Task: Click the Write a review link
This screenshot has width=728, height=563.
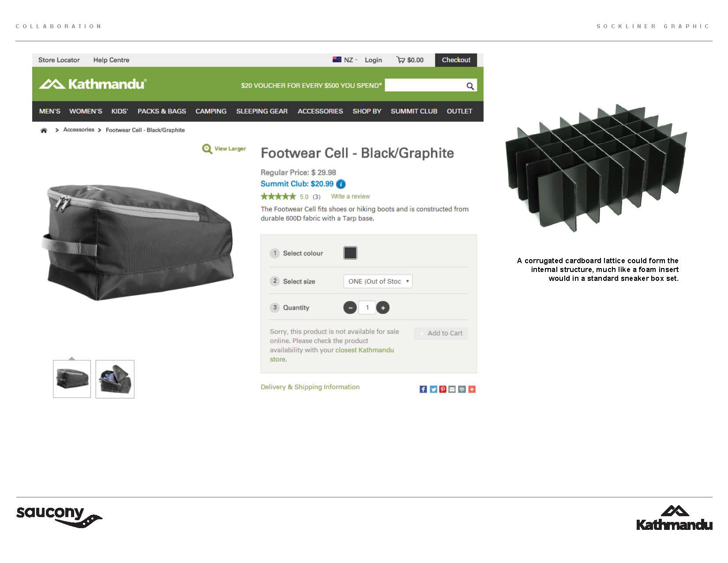Action: point(350,196)
